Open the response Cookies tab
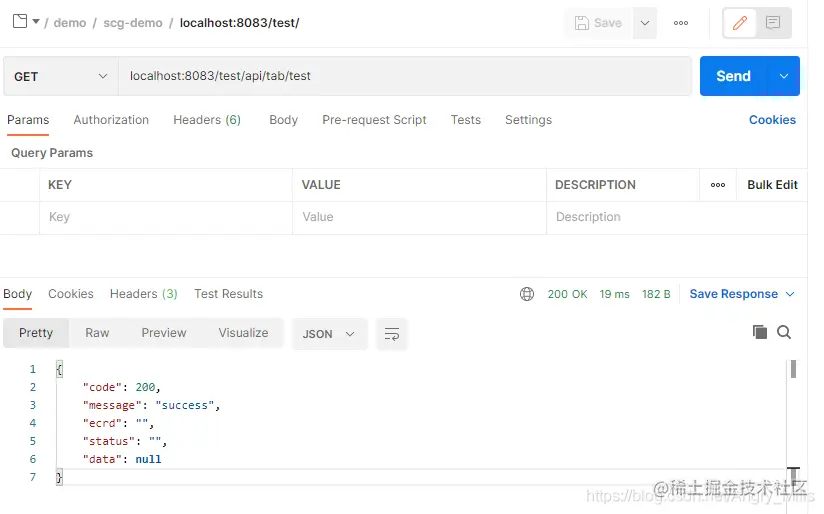Screen dimensions: 824x514 pyautogui.click(x=71, y=294)
